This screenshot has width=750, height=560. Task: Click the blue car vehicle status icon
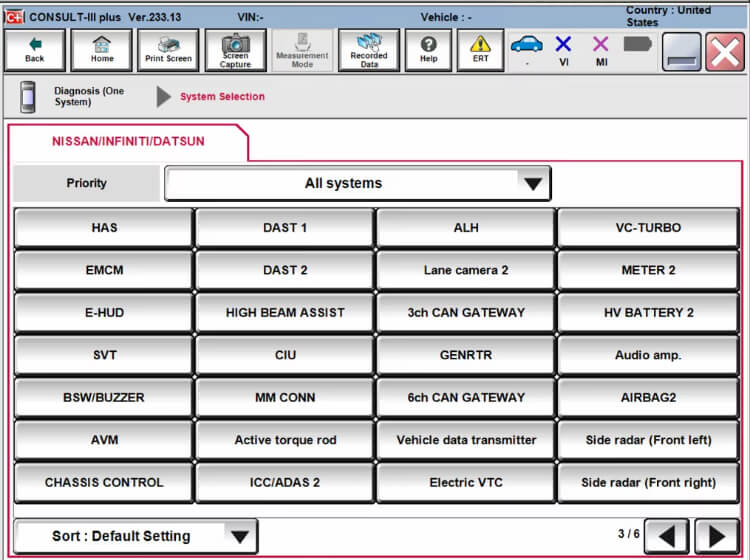tap(527, 44)
